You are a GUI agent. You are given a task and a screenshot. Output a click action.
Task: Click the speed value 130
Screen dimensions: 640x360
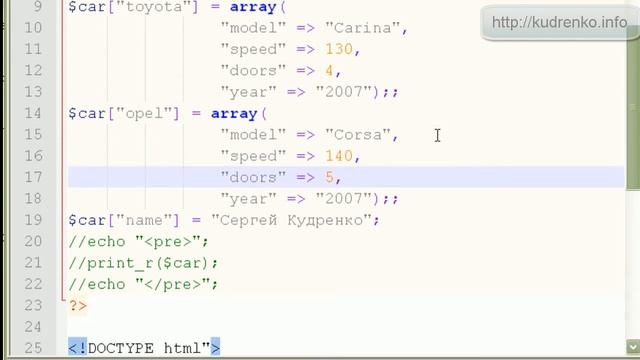coord(339,49)
